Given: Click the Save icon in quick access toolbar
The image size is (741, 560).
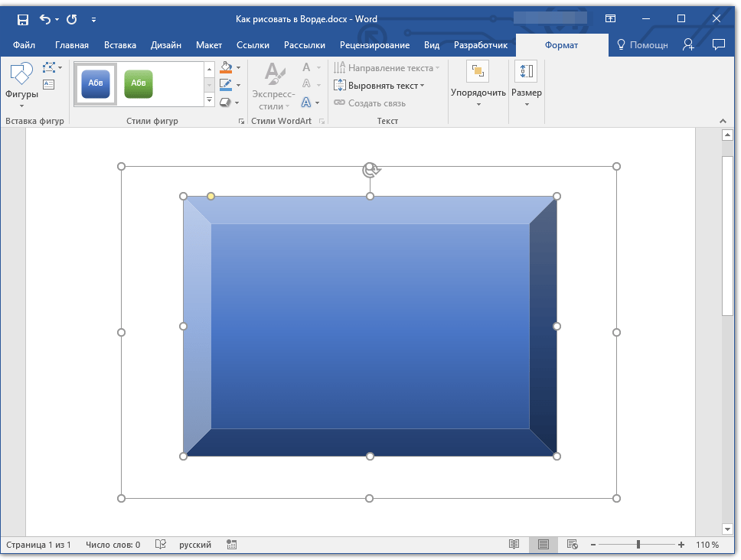Looking at the screenshot, I should tap(22, 19).
